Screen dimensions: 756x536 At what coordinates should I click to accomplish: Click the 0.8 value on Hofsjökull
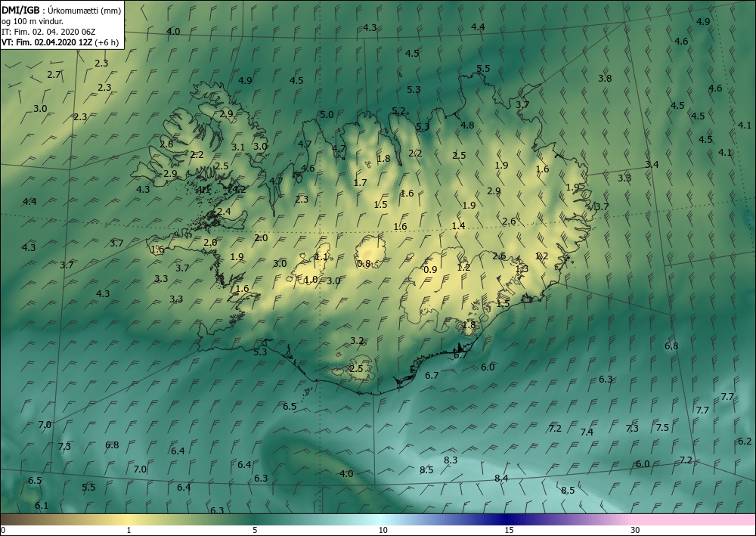click(x=364, y=264)
